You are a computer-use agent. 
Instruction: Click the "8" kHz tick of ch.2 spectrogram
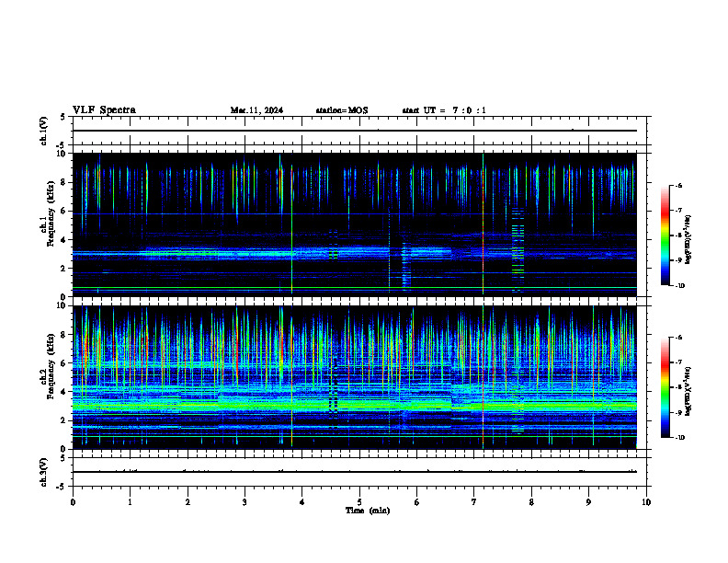(x=63, y=335)
